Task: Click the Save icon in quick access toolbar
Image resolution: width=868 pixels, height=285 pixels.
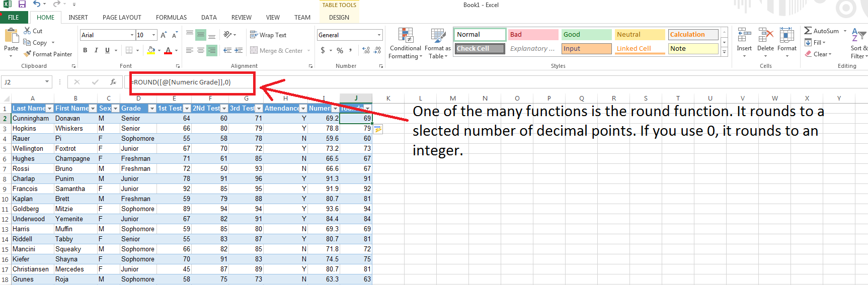Action: coord(22,4)
